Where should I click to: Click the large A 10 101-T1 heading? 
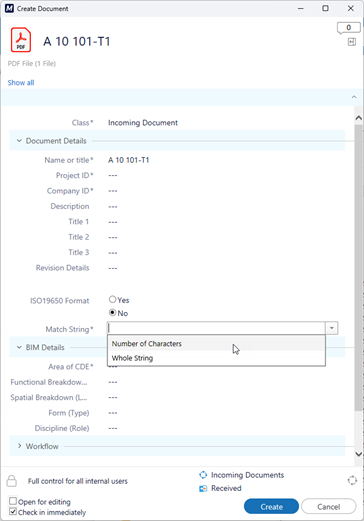[x=77, y=41]
